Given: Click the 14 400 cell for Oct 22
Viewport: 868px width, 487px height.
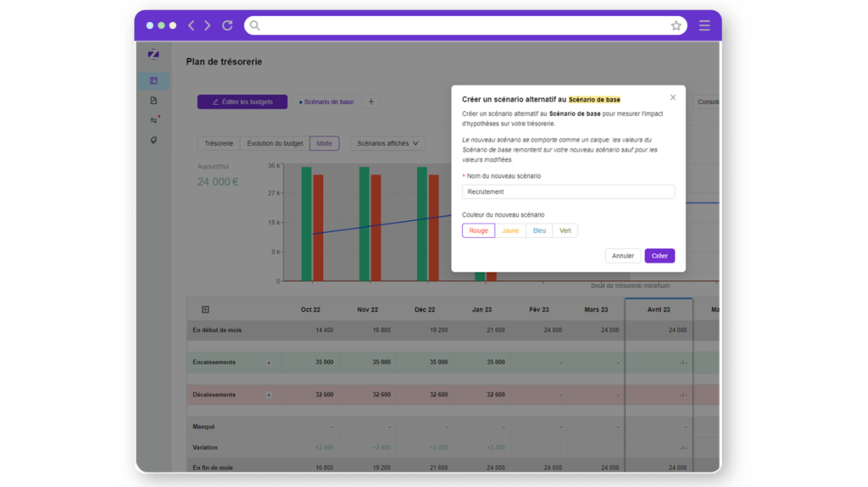Looking at the screenshot, I should (325, 329).
